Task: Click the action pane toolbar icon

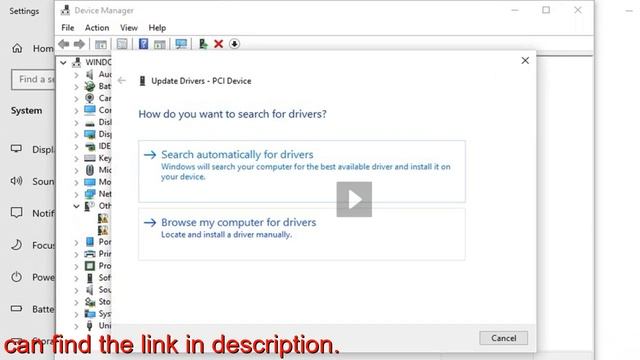Action: 160,44
